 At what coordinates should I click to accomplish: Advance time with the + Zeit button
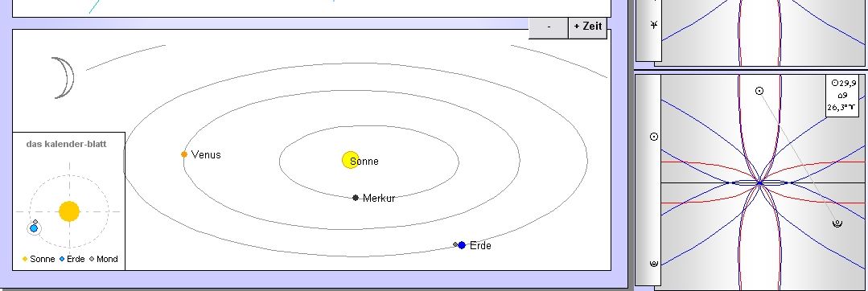click(x=588, y=27)
